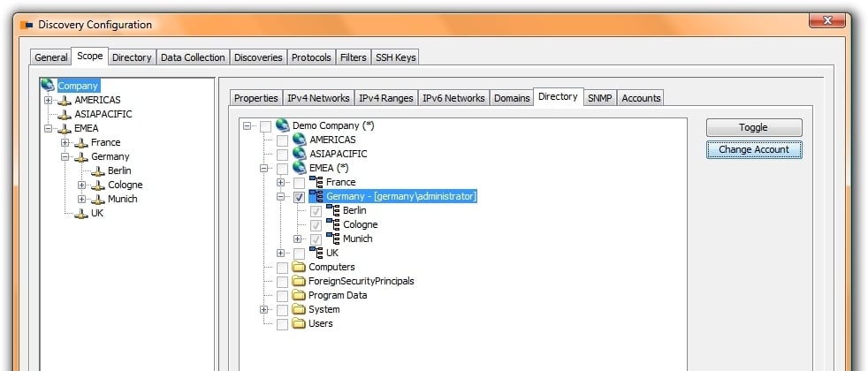Screen dimensions: 868x371
Task: Check the Program Data folder checkbox
Action: click(282, 296)
